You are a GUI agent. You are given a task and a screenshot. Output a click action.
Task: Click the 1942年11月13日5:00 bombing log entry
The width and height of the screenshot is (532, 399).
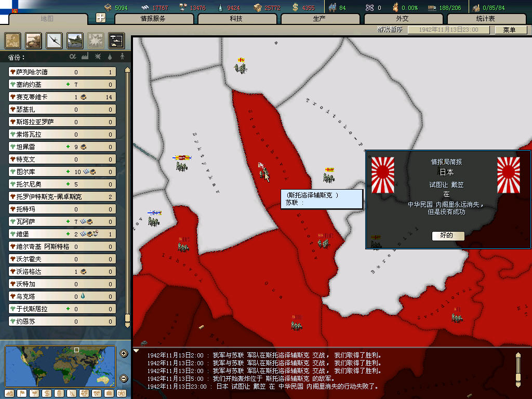241,379
